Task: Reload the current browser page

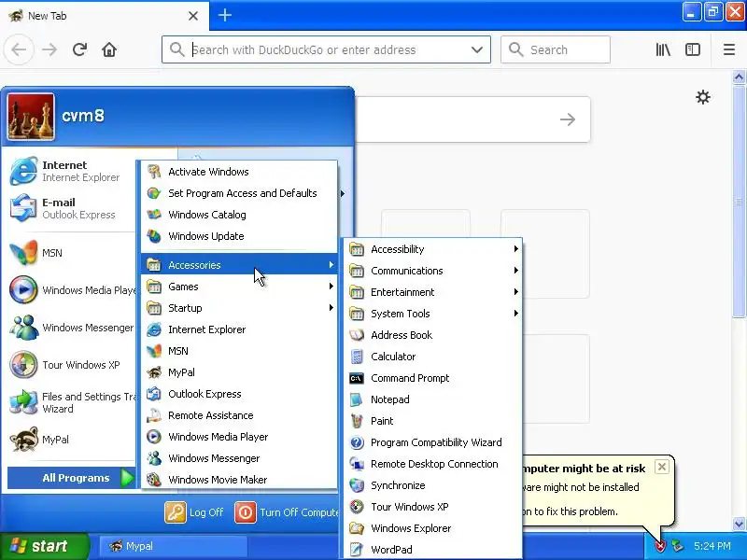Action: pos(79,49)
